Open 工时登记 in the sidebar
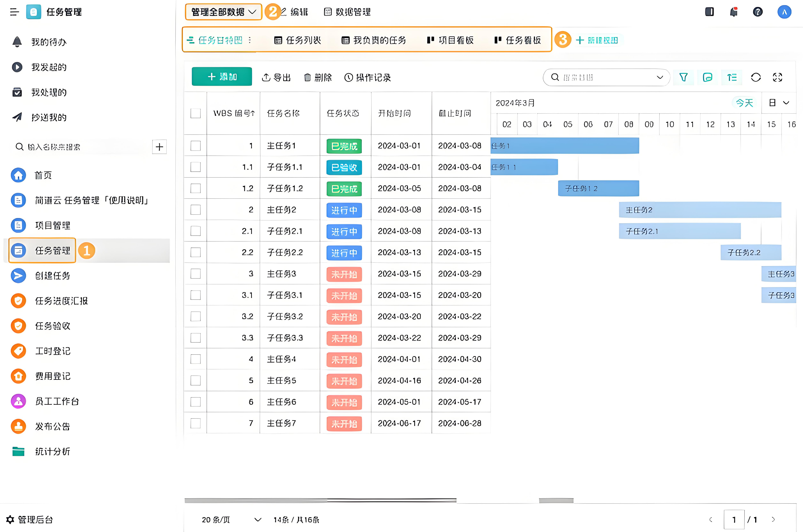803x532 pixels. coord(40,351)
